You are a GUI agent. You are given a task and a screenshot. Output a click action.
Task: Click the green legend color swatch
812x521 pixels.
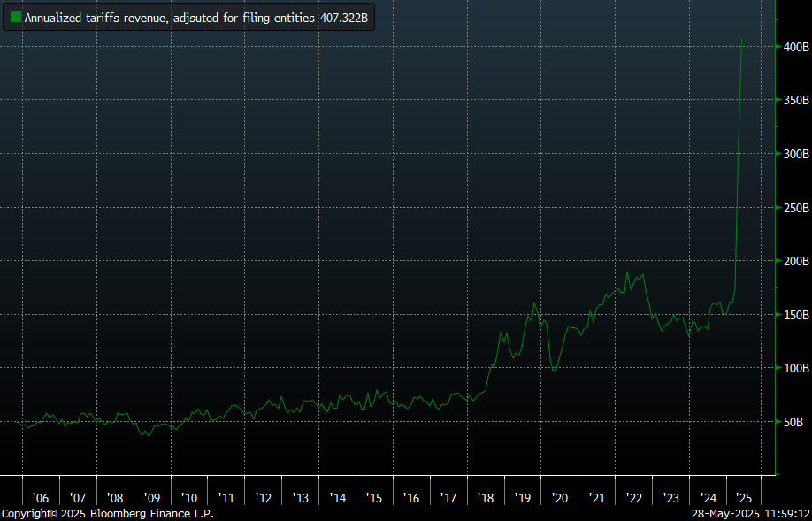[16, 17]
